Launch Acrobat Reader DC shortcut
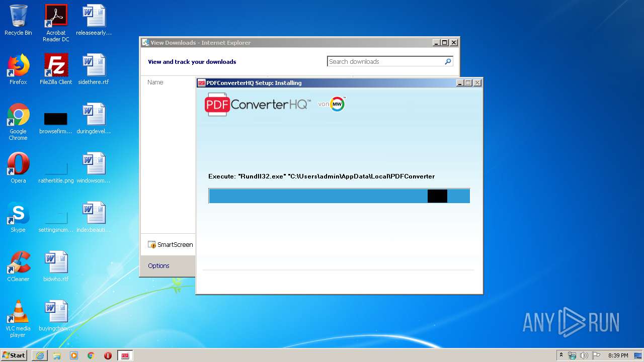The image size is (644, 362). pos(56,23)
